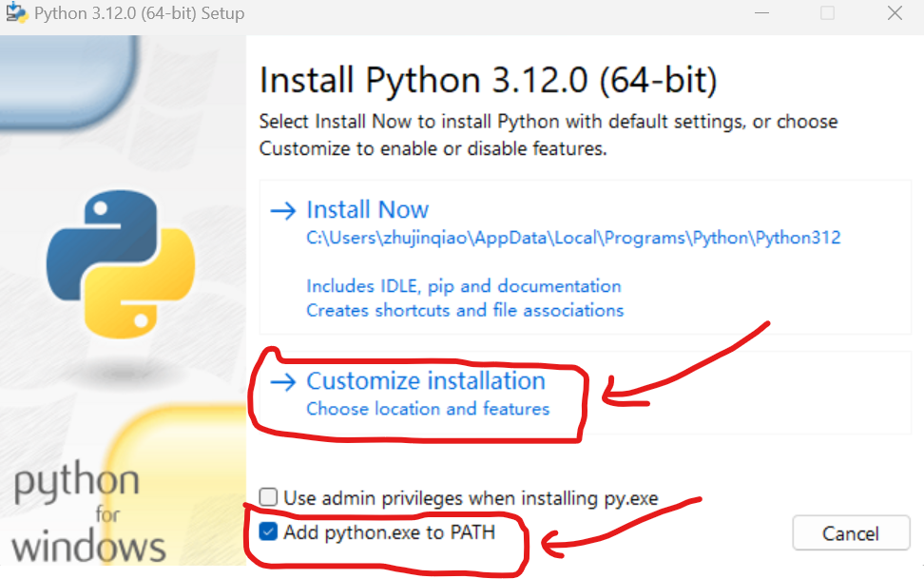The image size is (924, 579).
Task: Click the Install Python 3.12.0 heading
Action: [488, 80]
